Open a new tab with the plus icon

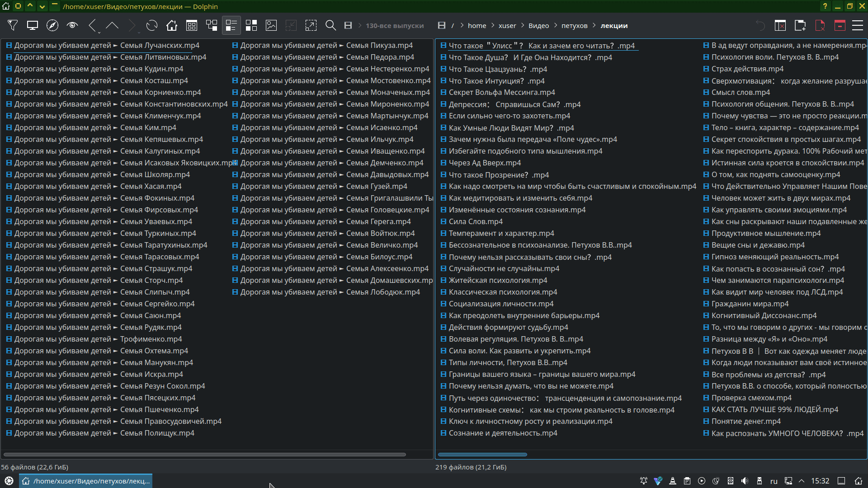pos(800,26)
